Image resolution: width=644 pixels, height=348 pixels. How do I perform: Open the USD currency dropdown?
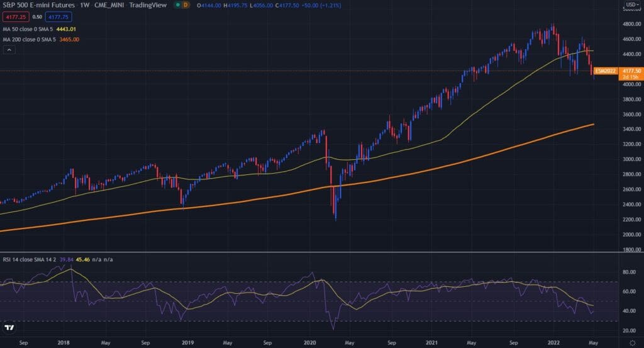[632, 5]
